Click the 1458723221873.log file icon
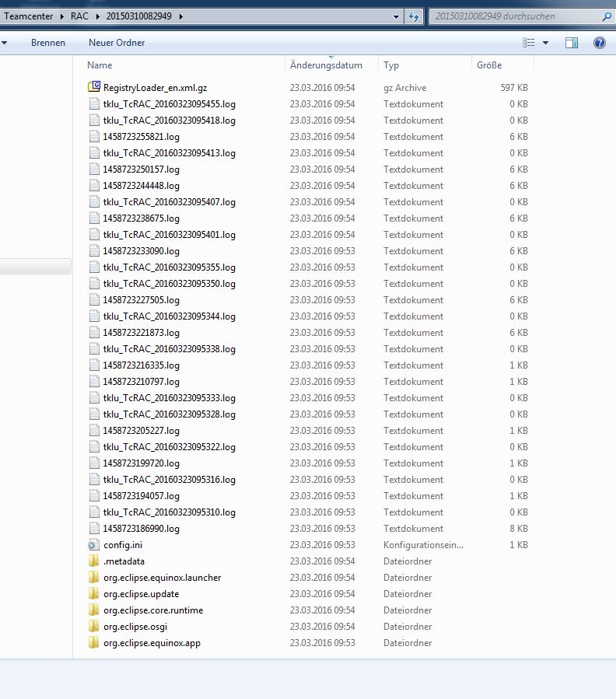616x699 pixels. point(94,333)
